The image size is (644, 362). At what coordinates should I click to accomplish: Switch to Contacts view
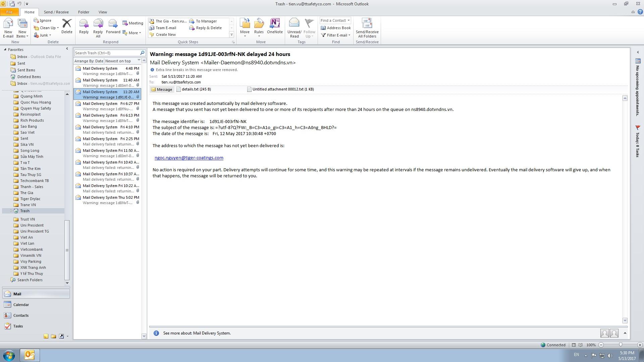click(36, 315)
